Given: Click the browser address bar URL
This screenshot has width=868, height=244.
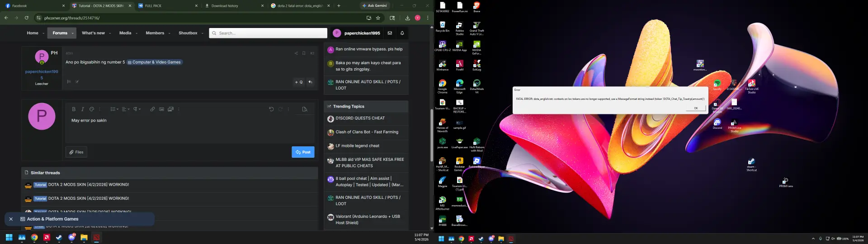Looking at the screenshot, I should tap(72, 18).
